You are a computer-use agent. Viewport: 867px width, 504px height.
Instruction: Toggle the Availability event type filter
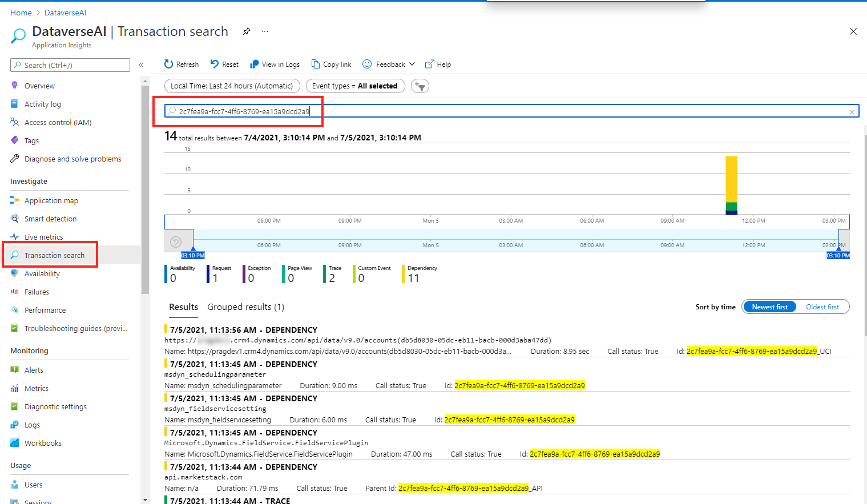pos(181,274)
